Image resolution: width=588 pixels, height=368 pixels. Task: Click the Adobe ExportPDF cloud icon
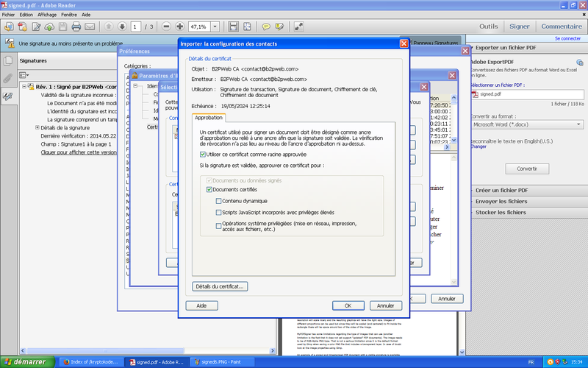579,62
